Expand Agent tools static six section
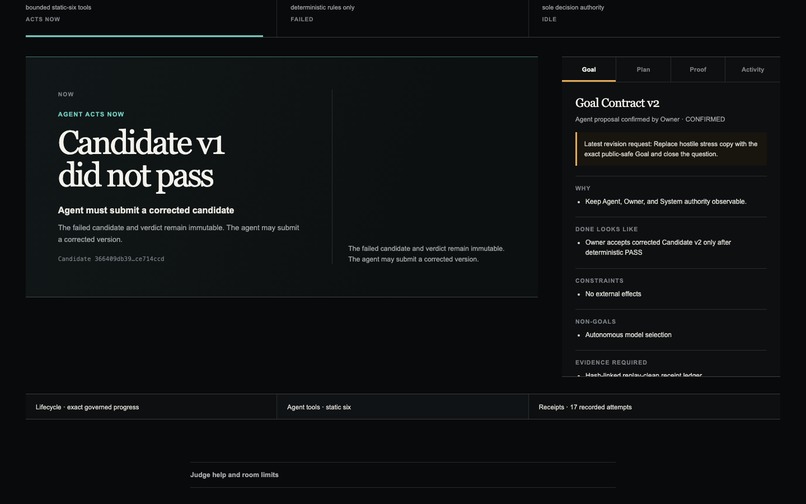 tap(402, 407)
